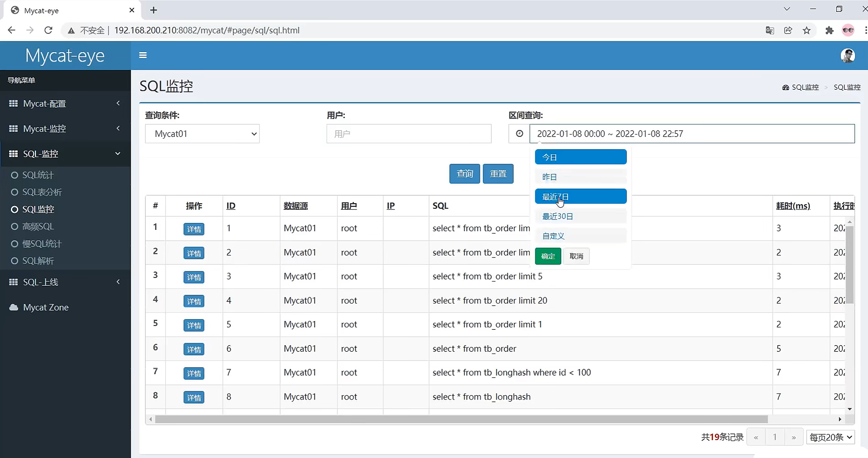The width and height of the screenshot is (868, 458).
Task: Open 详情 for row 6
Action: click(194, 349)
